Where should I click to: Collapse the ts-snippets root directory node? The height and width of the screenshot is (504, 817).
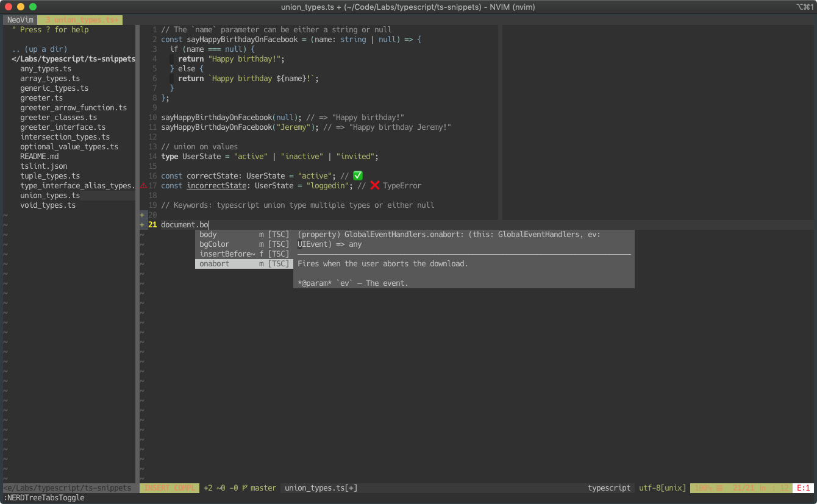[73, 59]
